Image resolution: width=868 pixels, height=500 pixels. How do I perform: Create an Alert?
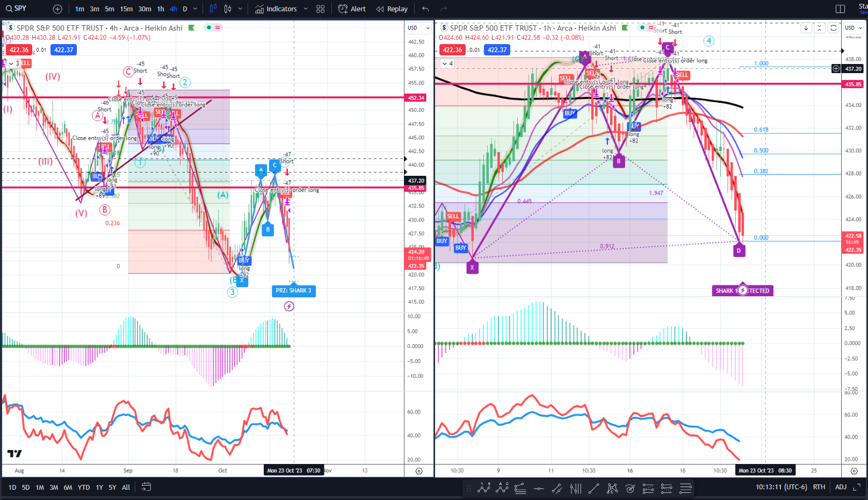352,9
